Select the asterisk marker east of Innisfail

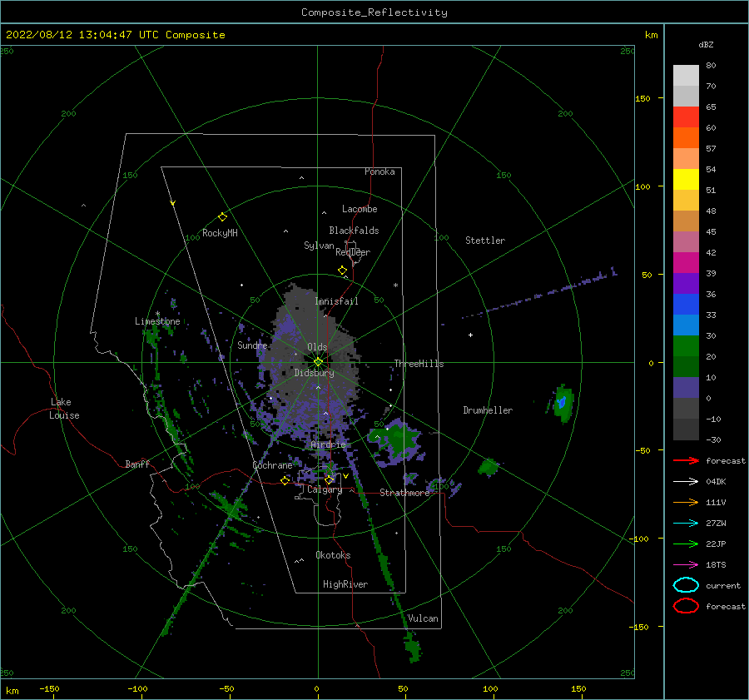[395, 285]
